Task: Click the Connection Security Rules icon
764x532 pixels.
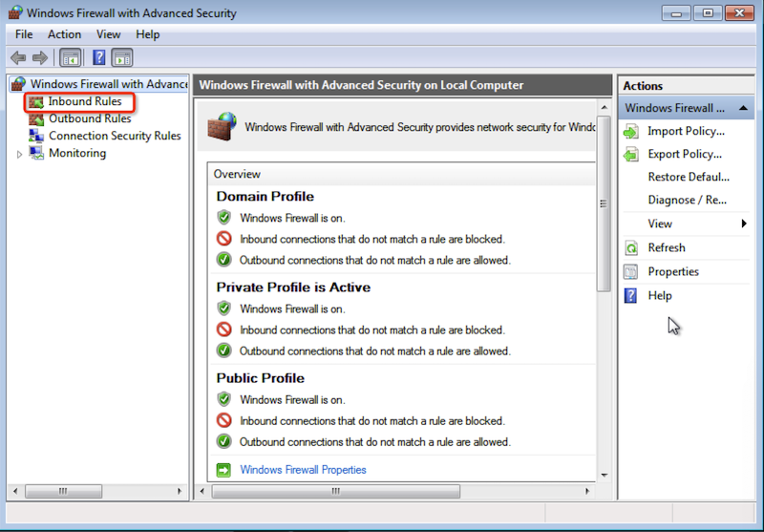Action: pos(36,136)
